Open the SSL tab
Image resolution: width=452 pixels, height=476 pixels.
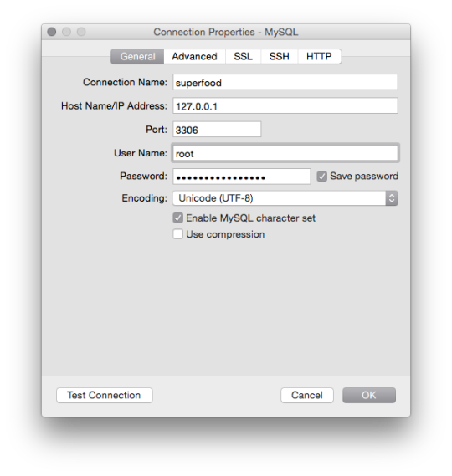(243, 56)
